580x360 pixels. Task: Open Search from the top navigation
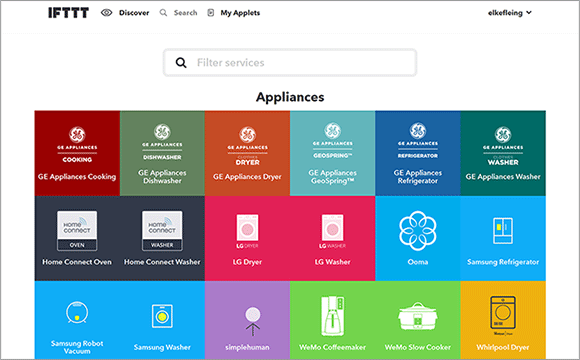(185, 13)
